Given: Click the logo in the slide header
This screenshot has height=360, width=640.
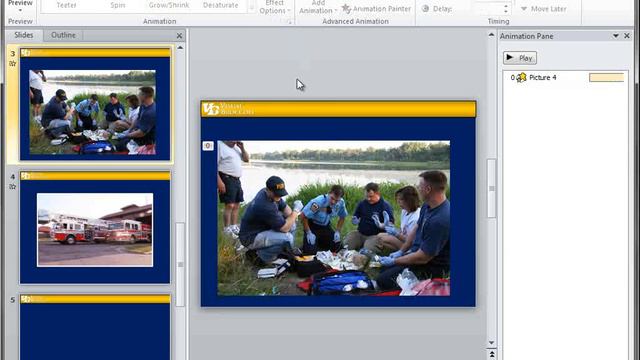Looking at the screenshot, I should tap(228, 109).
